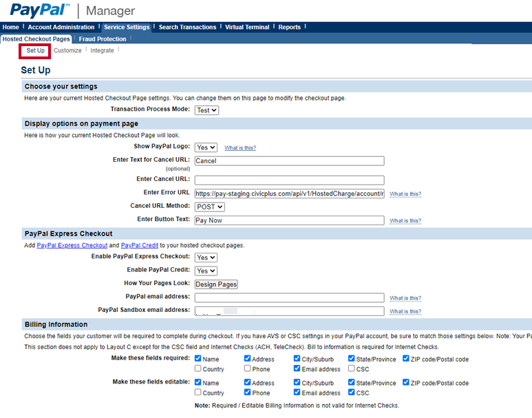The image size is (532, 418).
Task: Uncheck editable Address checkbox
Action: [x=247, y=382]
